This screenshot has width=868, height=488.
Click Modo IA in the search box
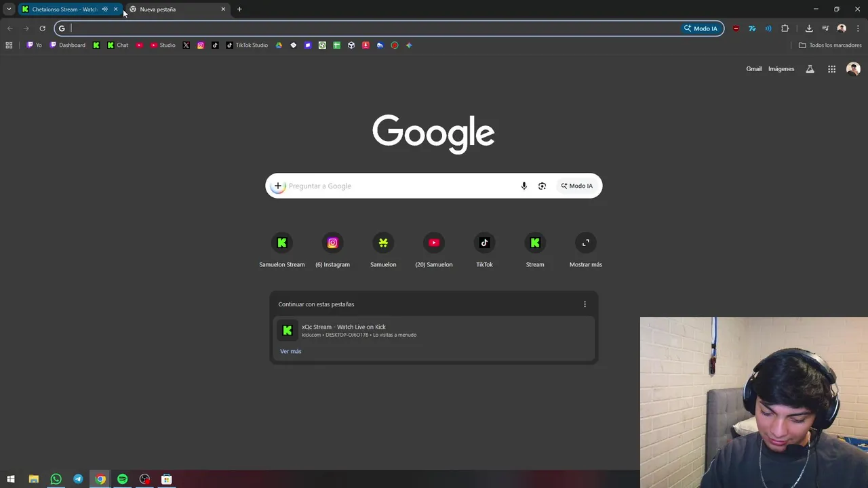(x=576, y=186)
